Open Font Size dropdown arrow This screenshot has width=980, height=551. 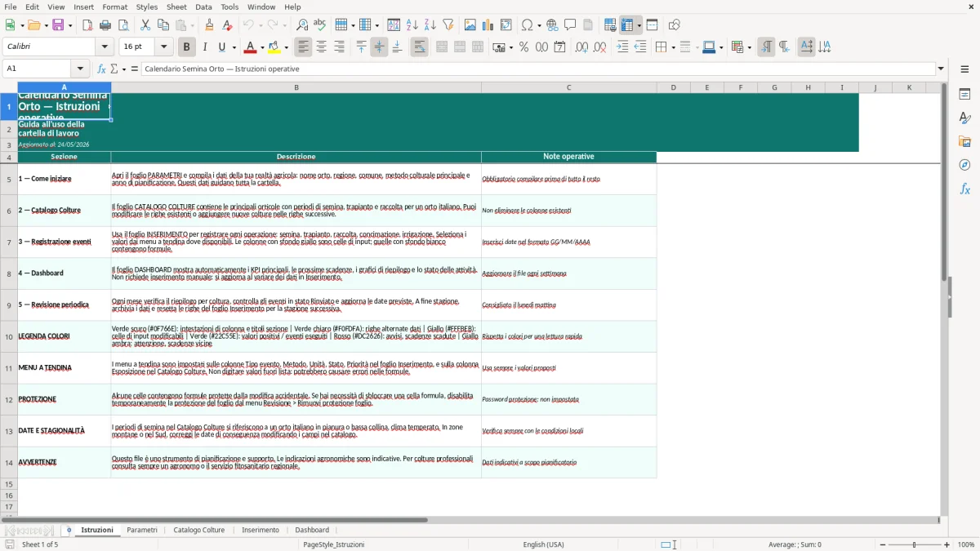point(164,47)
